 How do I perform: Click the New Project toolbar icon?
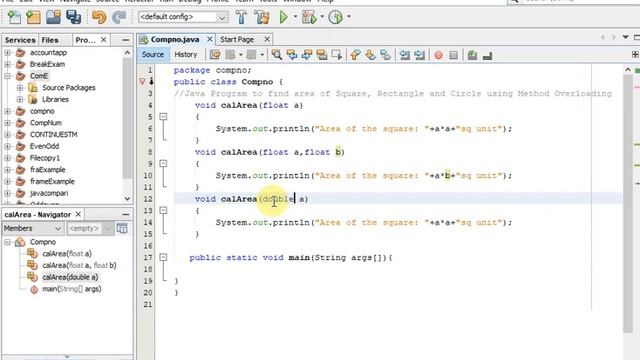[x=33, y=17]
